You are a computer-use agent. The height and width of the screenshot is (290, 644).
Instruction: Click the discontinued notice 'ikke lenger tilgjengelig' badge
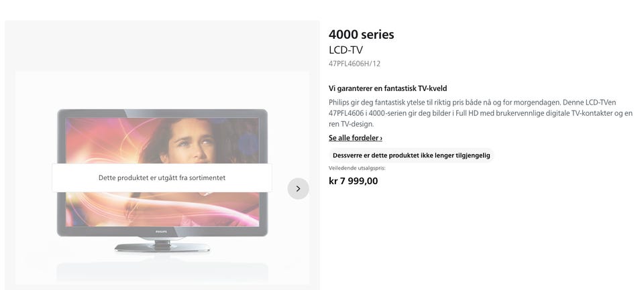(x=411, y=155)
